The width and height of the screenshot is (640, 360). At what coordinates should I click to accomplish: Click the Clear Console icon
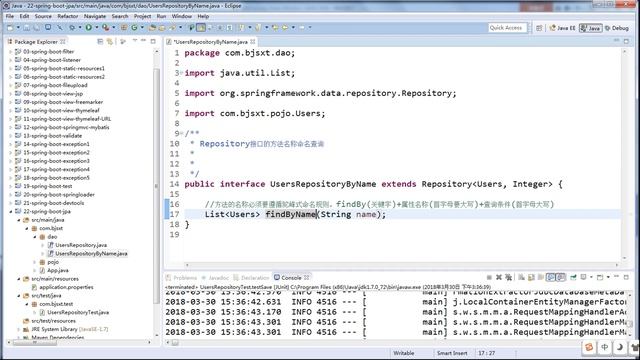(x=522, y=278)
